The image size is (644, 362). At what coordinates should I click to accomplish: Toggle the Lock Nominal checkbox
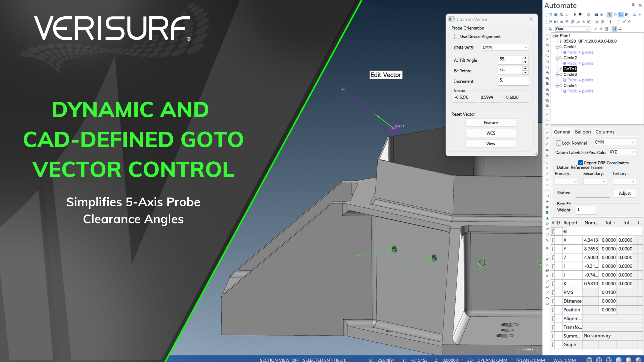coord(558,143)
